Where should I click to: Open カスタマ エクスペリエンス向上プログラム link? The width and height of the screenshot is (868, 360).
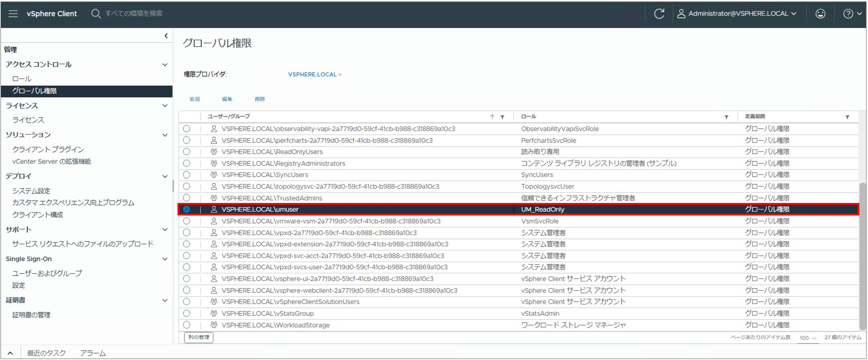tap(73, 203)
